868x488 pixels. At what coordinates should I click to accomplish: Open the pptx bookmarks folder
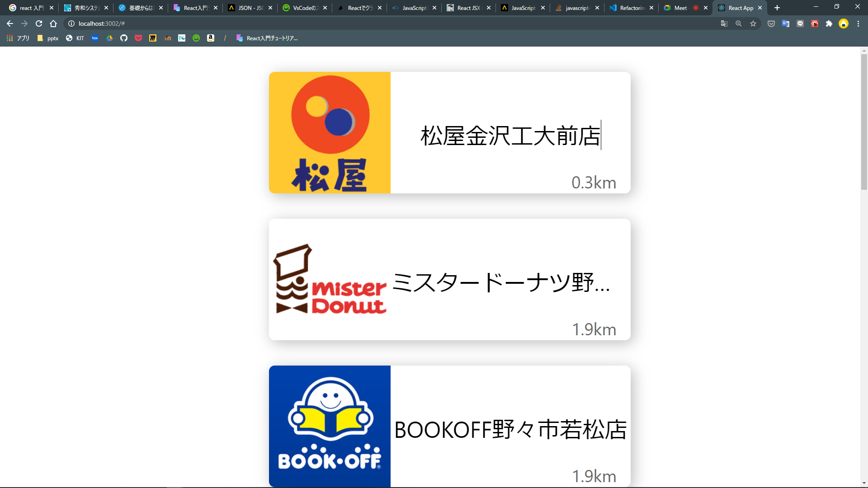tap(48, 38)
